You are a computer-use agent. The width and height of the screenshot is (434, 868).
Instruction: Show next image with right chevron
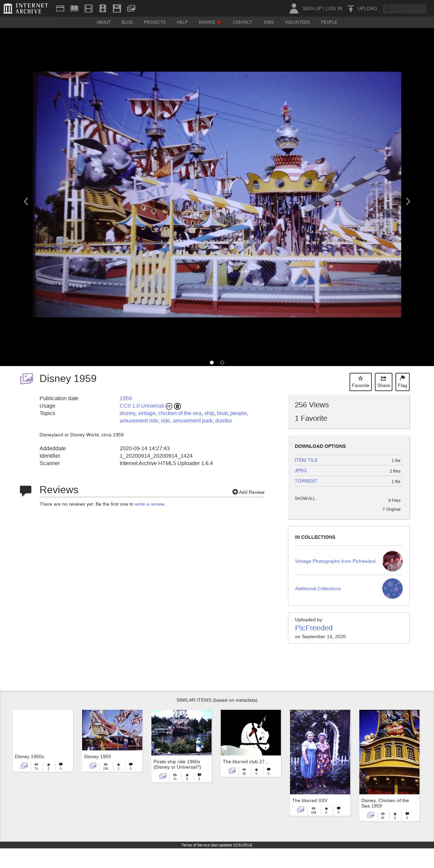pos(408,201)
